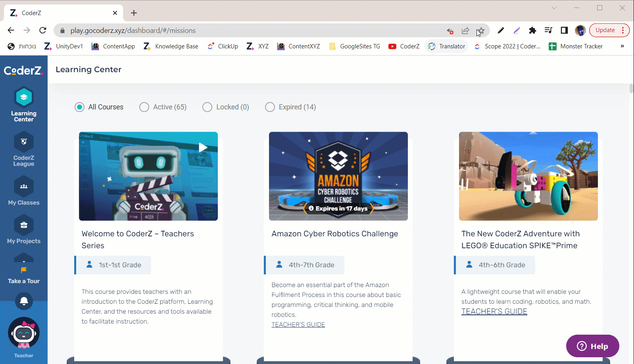Open the browser side panel
Viewport: 634px width, 364px height.
click(x=564, y=30)
